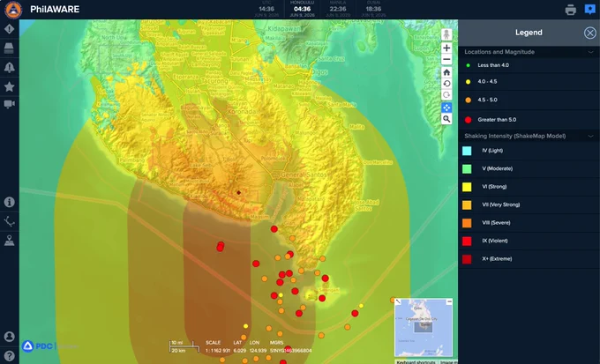600x364 pixels.
Task: Click the overview minimap thumbnail
Action: [424, 327]
